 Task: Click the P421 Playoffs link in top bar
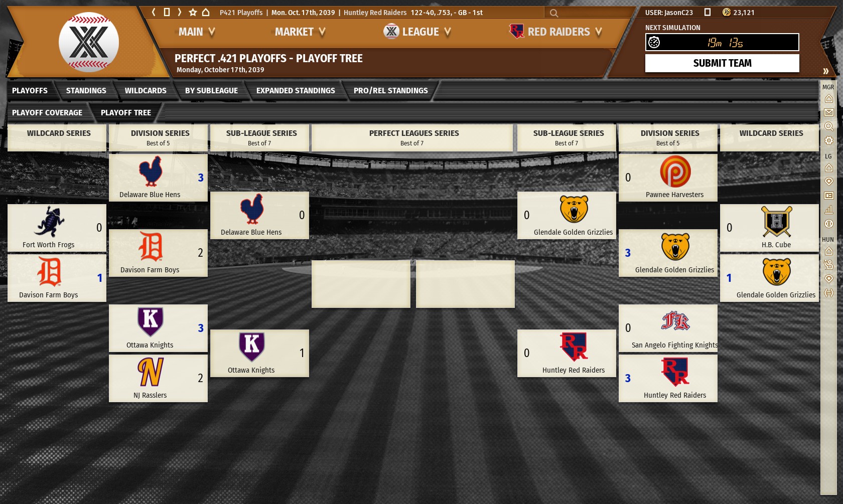tap(241, 13)
